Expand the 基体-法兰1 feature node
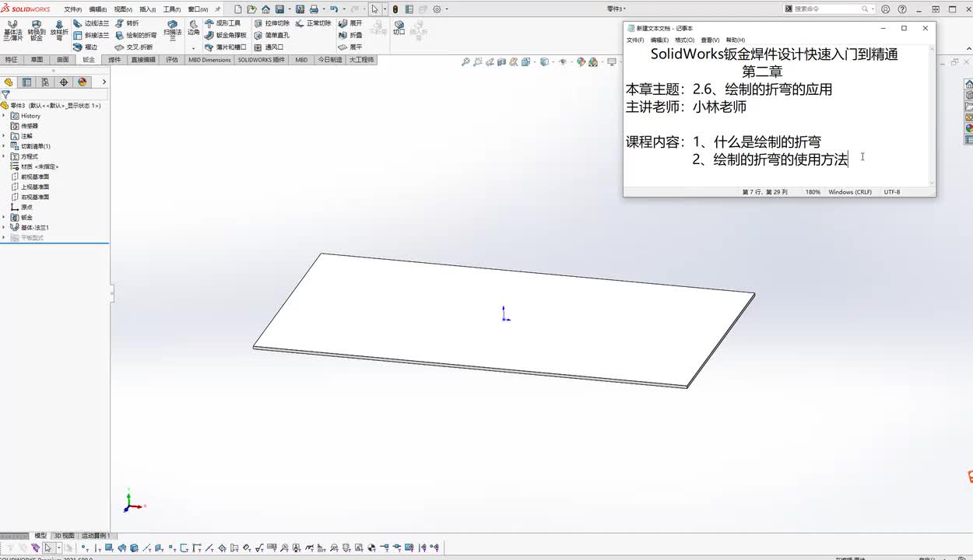973x560 pixels. coord(4,227)
